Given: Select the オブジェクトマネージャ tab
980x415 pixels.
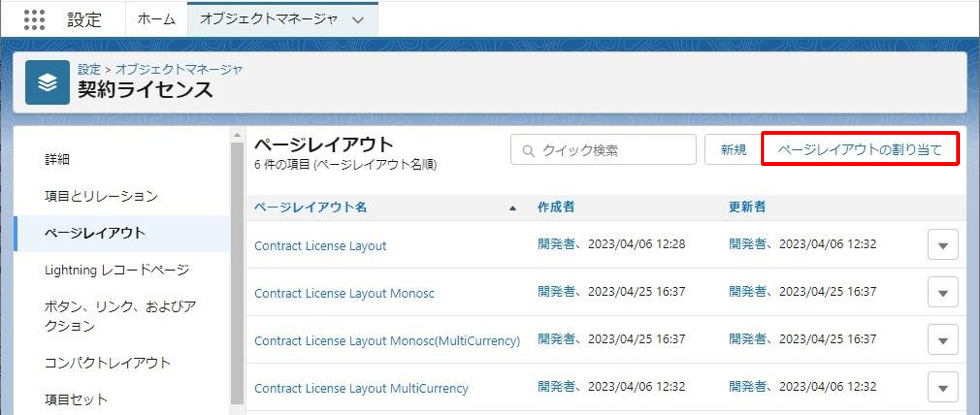Looking at the screenshot, I should [269, 20].
